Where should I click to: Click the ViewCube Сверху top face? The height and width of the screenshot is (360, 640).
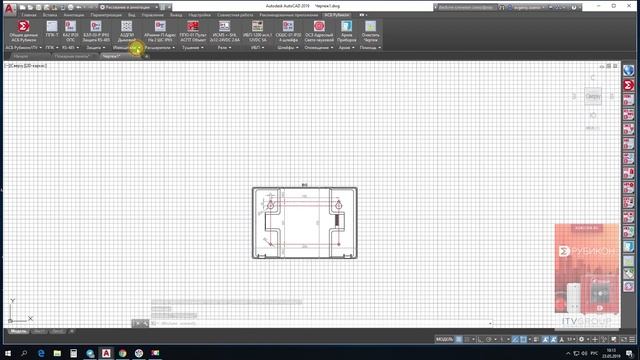tap(593, 97)
